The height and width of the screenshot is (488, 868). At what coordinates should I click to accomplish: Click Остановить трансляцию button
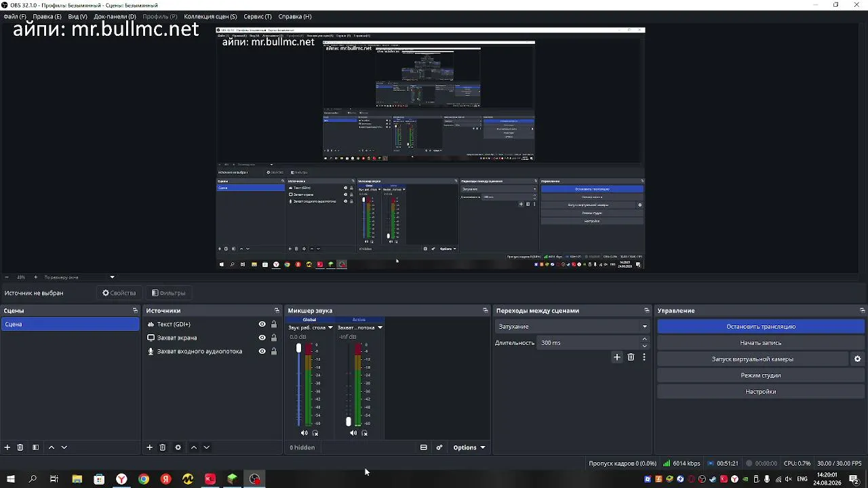pyautogui.click(x=761, y=327)
